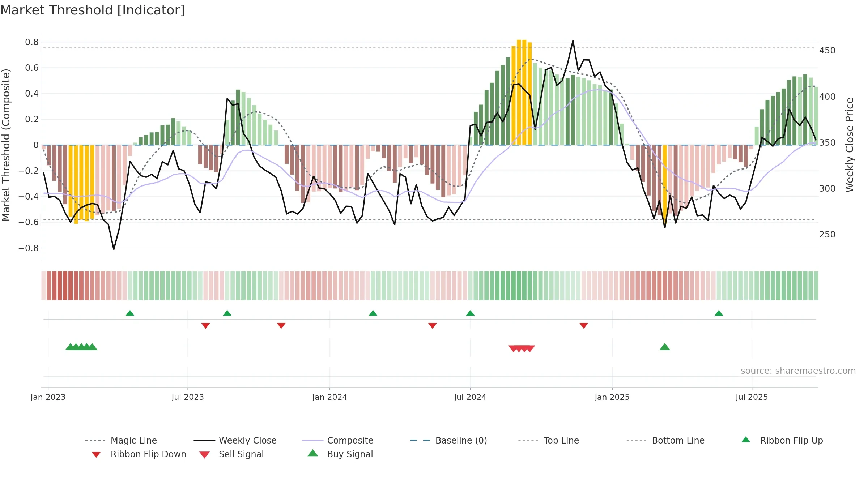Click the ribbon flip down marker near December 2024

click(584, 326)
